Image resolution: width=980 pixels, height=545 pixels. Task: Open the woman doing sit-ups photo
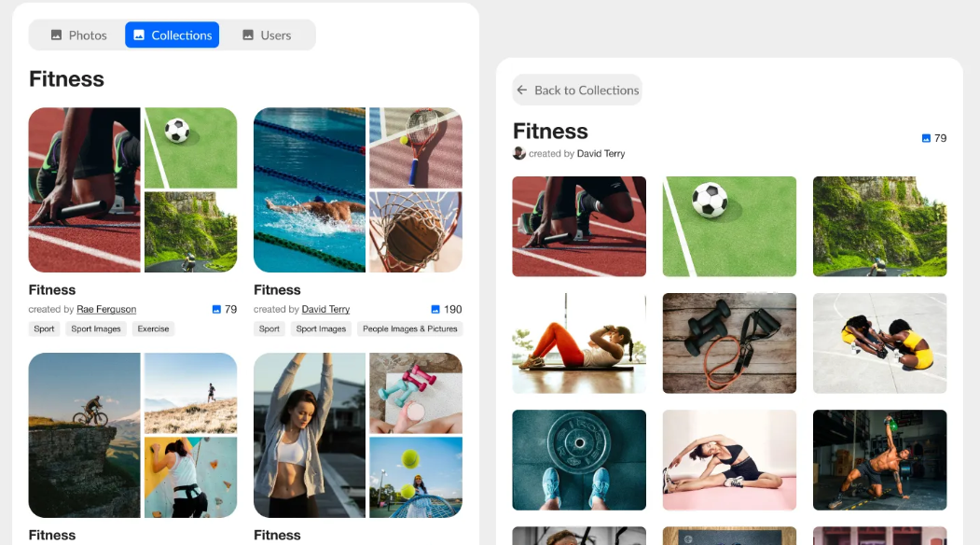tap(579, 342)
